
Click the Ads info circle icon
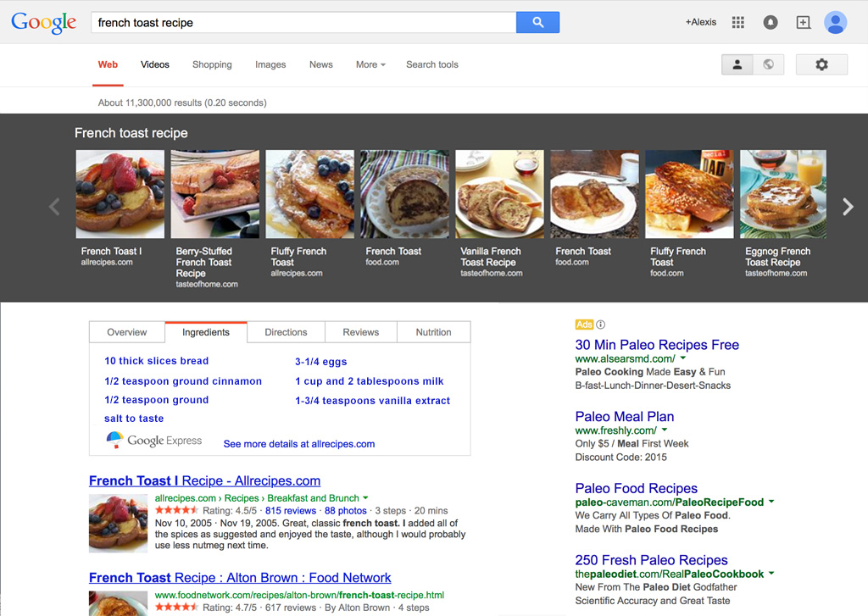pos(601,325)
